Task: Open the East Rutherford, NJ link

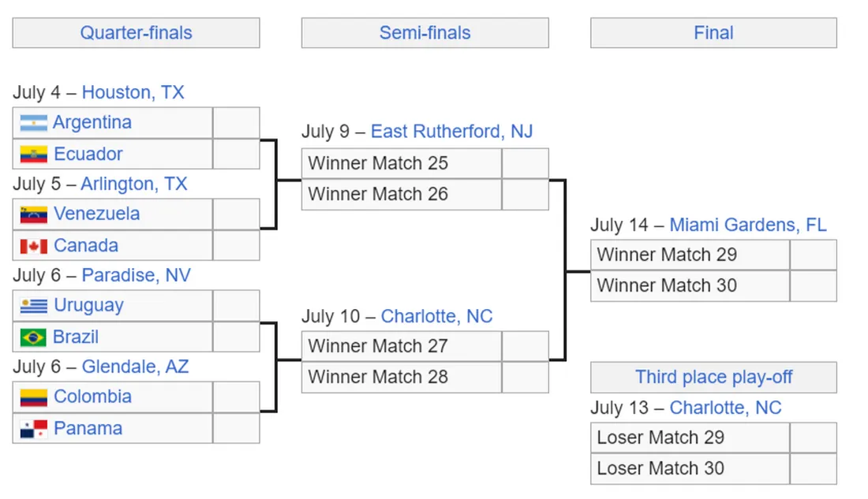Action: [x=451, y=131]
